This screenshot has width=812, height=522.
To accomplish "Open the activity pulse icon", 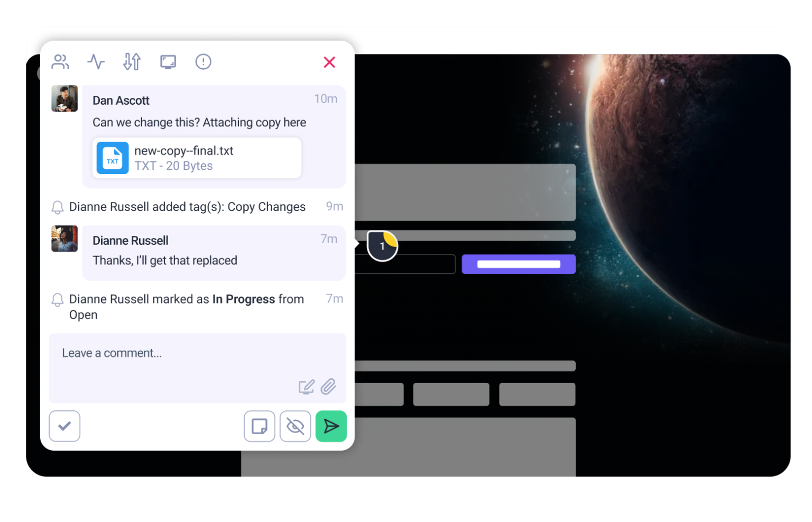I will click(x=96, y=62).
